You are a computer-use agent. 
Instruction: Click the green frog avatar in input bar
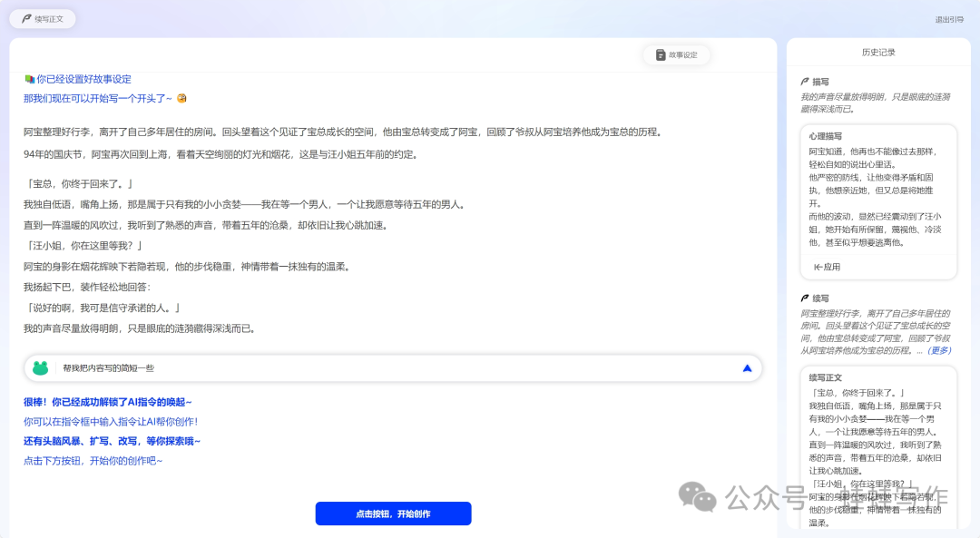[x=39, y=368]
